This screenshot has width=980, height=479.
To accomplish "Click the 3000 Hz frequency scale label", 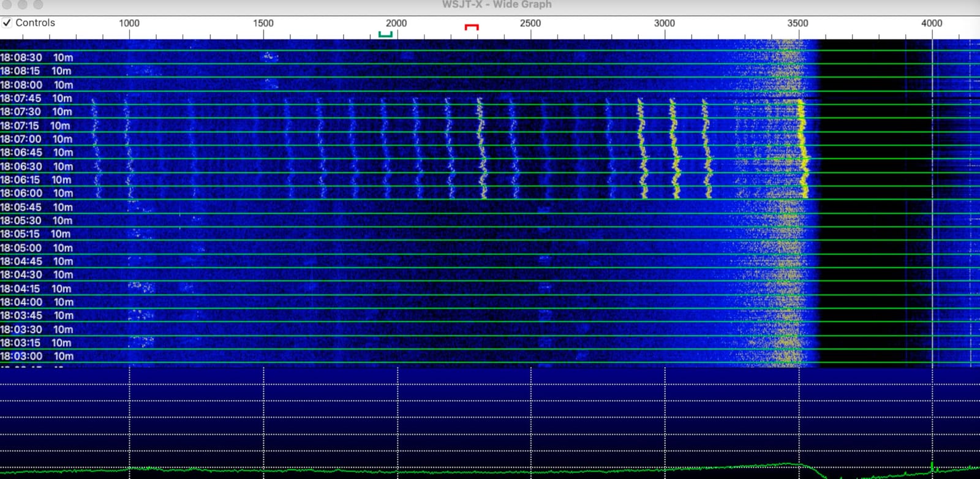I will 665,23.
